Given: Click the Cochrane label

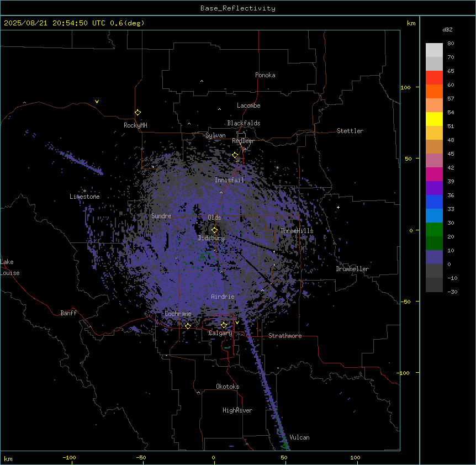Looking at the screenshot, I should click(x=178, y=314).
